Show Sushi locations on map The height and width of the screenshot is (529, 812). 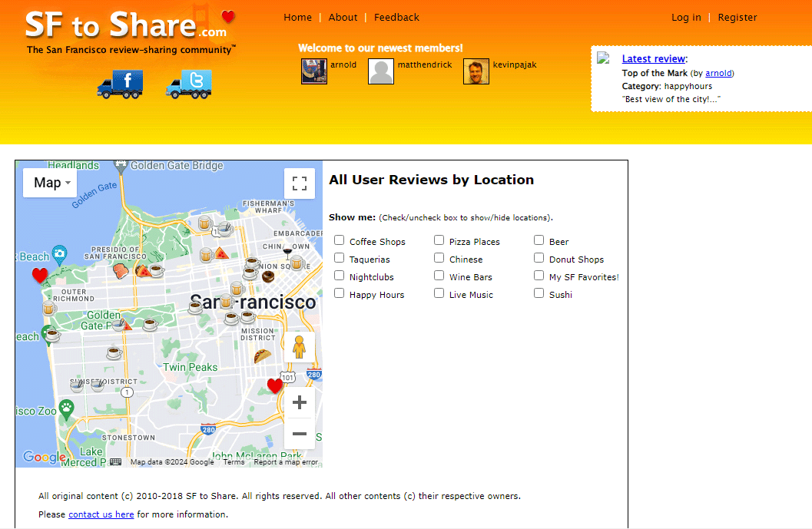click(539, 293)
